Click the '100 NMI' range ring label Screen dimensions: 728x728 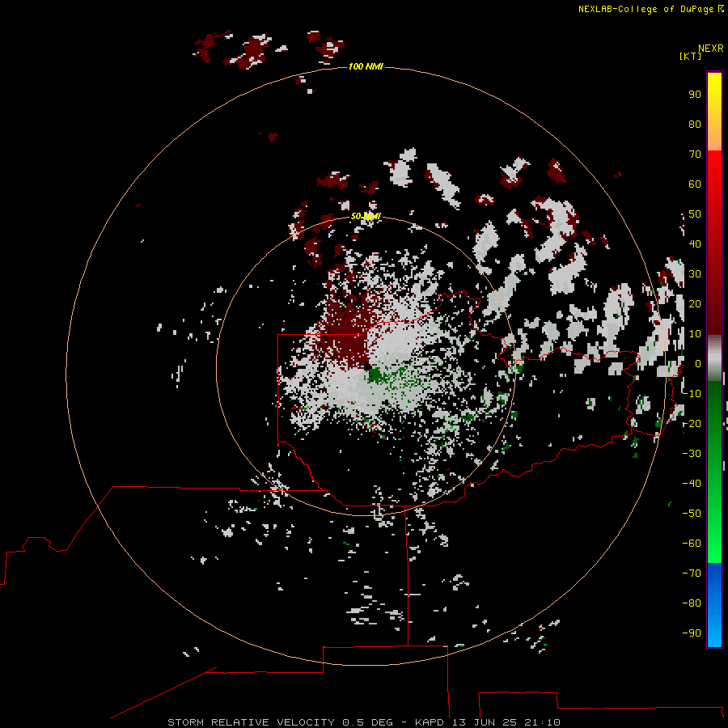pos(366,67)
